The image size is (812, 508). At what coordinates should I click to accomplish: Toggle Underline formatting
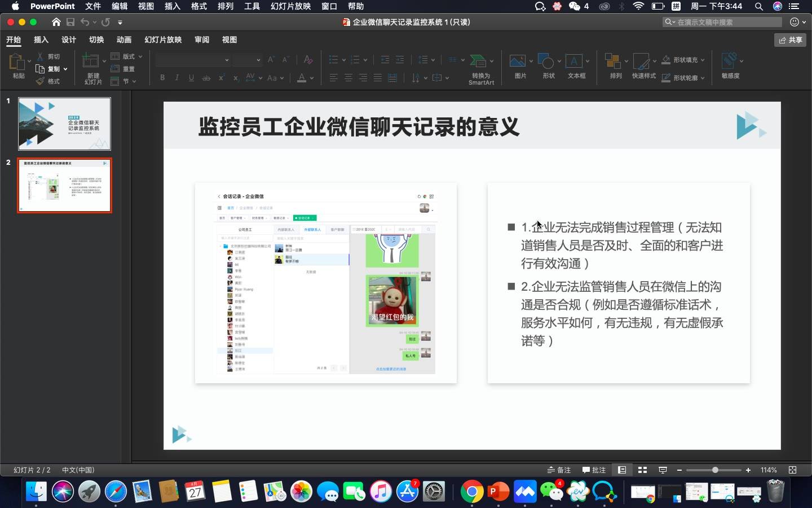tap(192, 78)
